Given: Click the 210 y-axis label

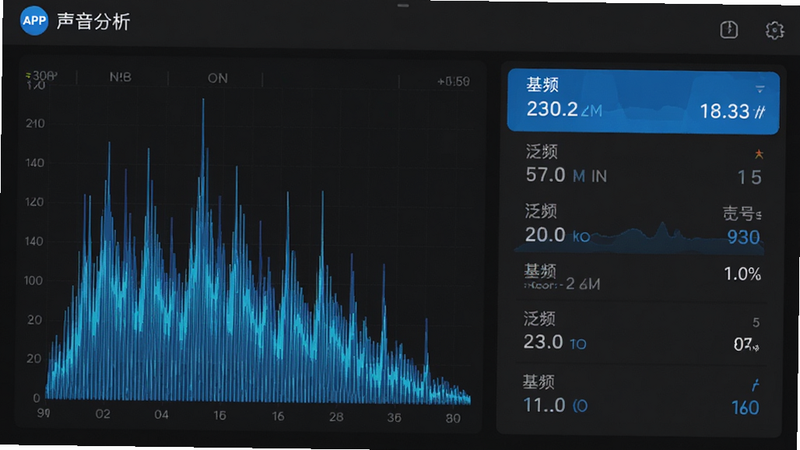Looking at the screenshot, I should (35, 123).
